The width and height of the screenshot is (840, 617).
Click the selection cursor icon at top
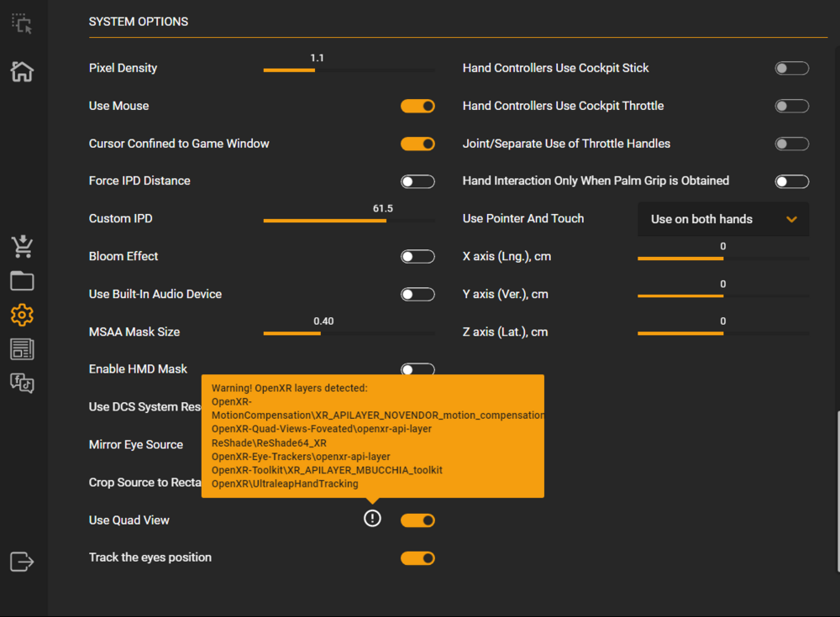click(22, 24)
